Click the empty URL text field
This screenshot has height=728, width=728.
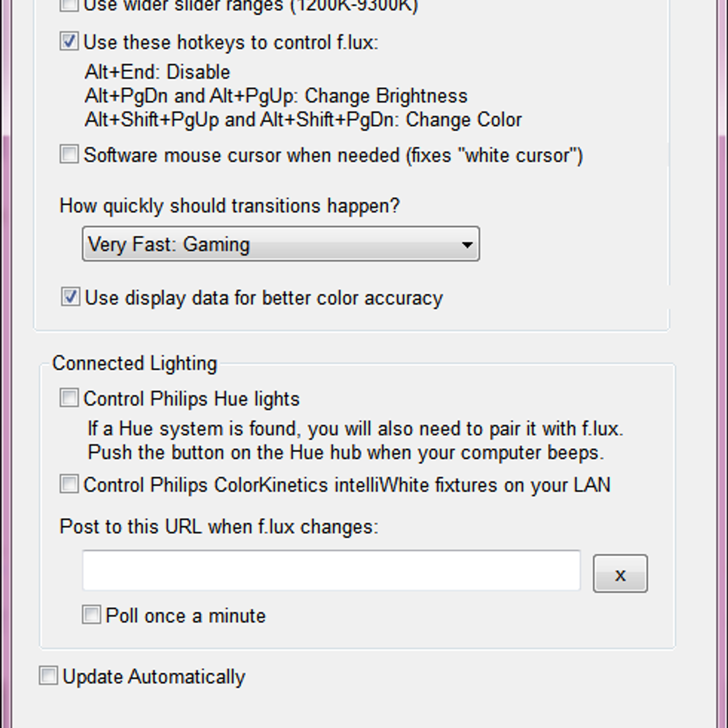tap(331, 571)
